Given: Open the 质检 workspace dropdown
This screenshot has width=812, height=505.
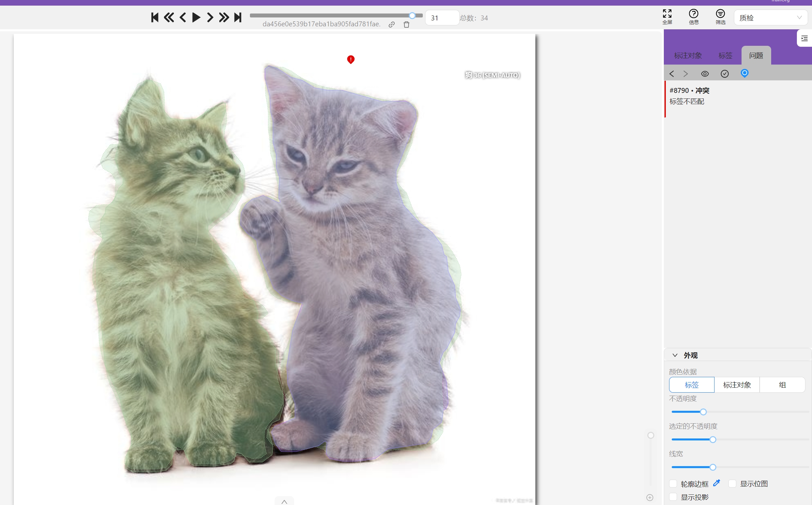Looking at the screenshot, I should [770, 18].
